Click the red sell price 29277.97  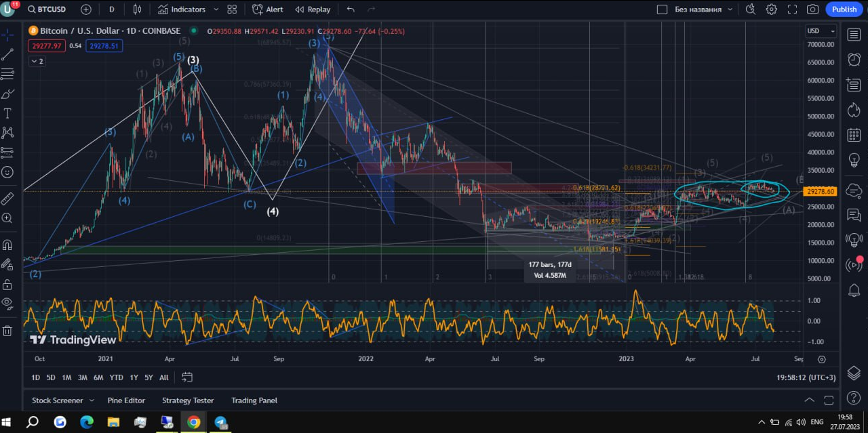tap(46, 46)
